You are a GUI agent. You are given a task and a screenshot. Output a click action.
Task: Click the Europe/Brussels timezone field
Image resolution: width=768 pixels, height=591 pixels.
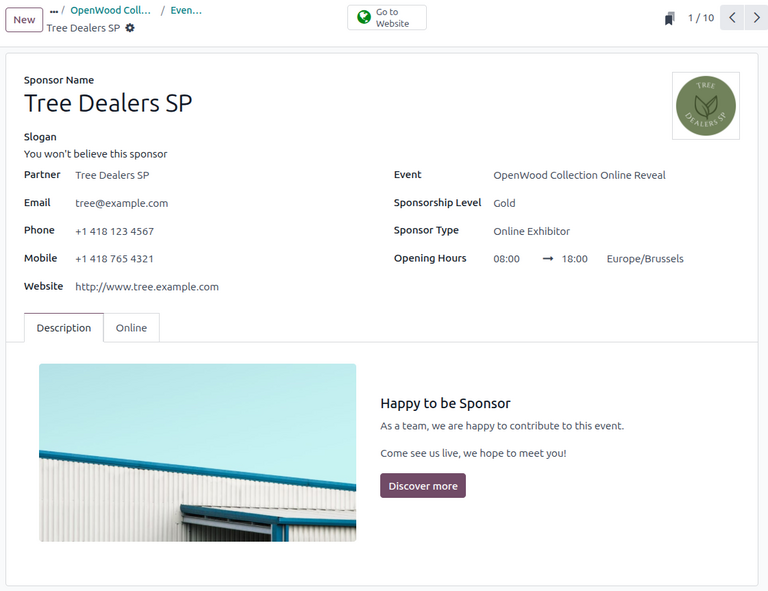(x=645, y=259)
